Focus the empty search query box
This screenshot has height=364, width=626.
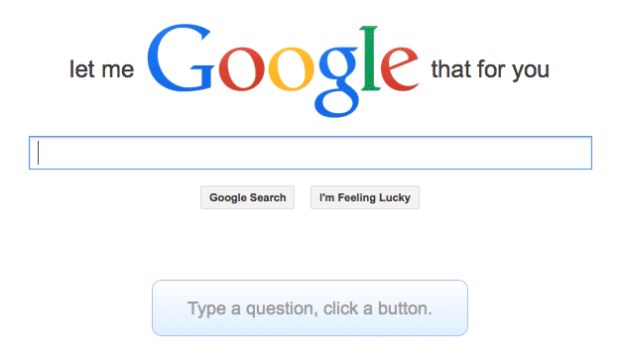311,153
